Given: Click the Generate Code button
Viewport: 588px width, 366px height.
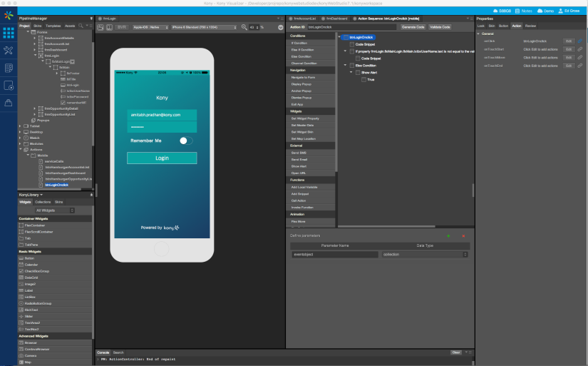Looking at the screenshot, I should (x=413, y=27).
